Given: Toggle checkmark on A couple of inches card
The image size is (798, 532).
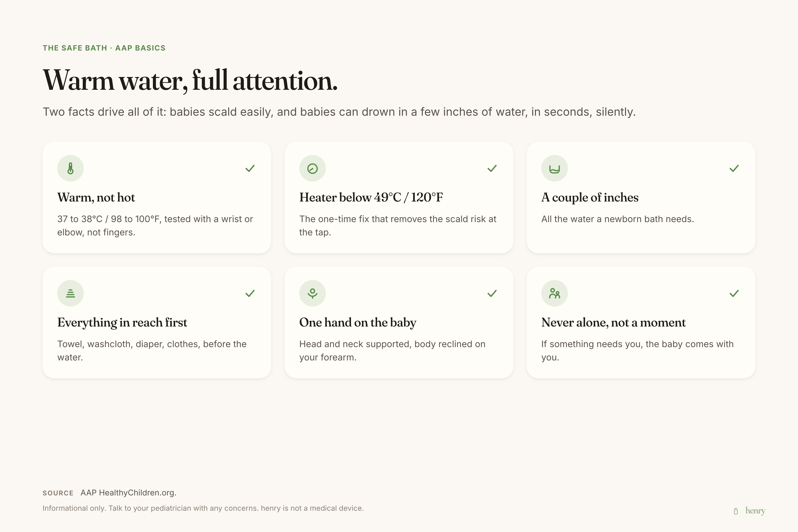Looking at the screenshot, I should pos(734,168).
